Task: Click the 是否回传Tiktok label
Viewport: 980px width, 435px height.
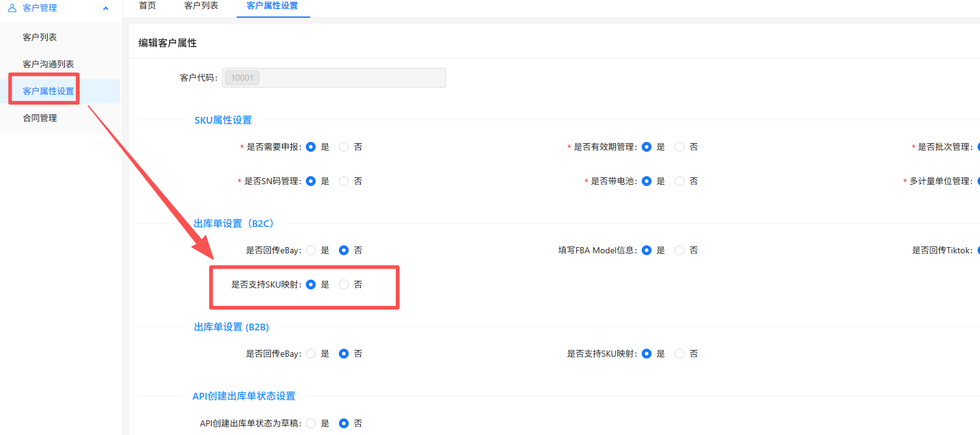Action: click(x=942, y=250)
